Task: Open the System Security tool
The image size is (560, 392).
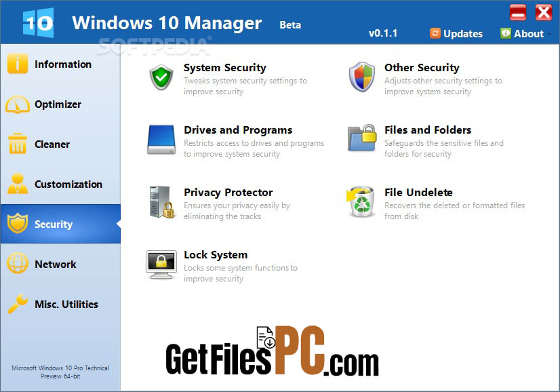Action: (x=225, y=68)
